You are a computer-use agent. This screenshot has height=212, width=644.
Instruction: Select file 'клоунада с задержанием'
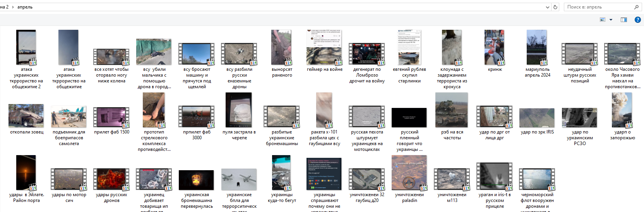coord(452,59)
